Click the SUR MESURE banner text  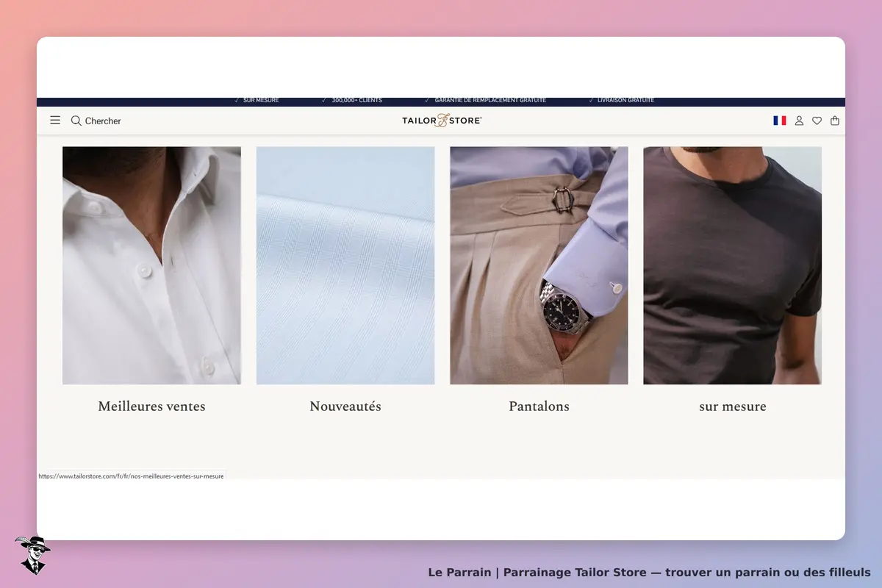(x=261, y=101)
